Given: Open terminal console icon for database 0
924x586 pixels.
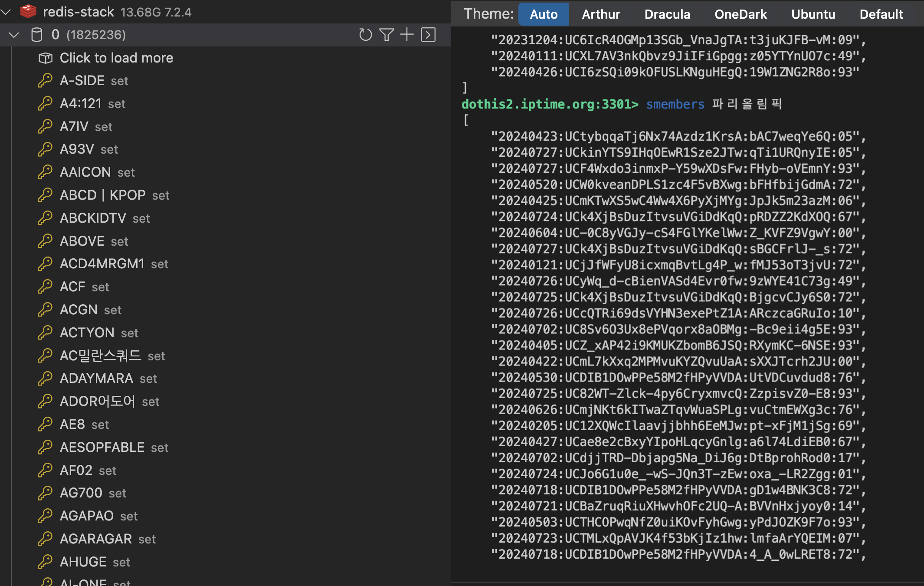Looking at the screenshot, I should [428, 35].
